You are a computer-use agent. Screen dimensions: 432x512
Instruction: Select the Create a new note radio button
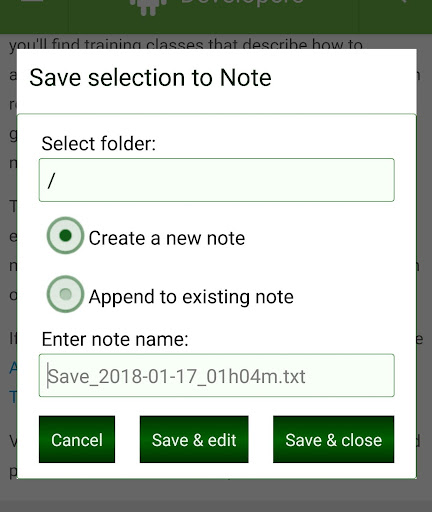pyautogui.click(x=65, y=236)
